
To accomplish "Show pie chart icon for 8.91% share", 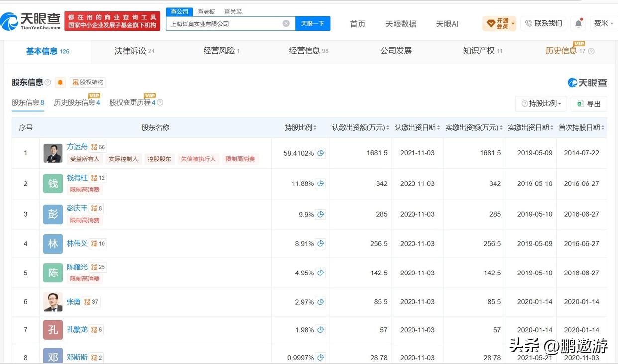I will coord(321,243).
